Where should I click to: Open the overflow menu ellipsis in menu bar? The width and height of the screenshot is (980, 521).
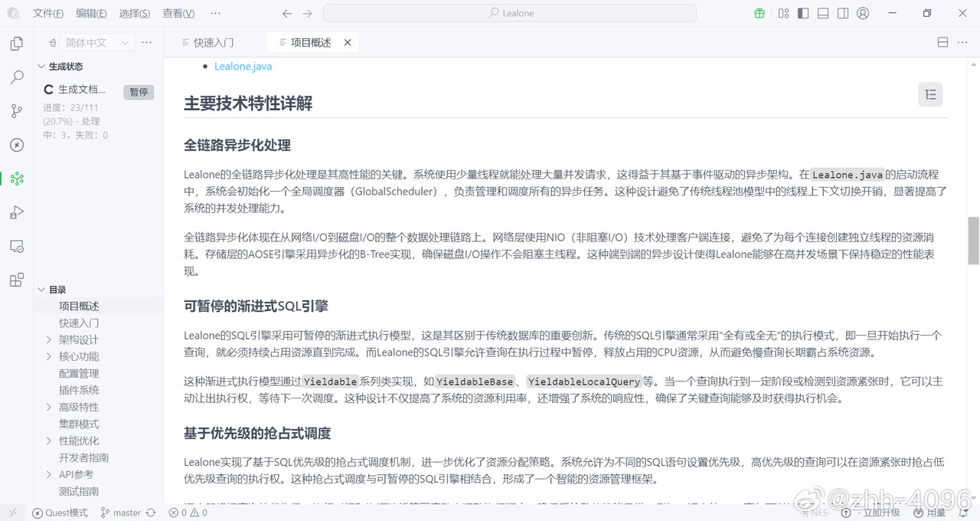pyautogui.click(x=215, y=13)
